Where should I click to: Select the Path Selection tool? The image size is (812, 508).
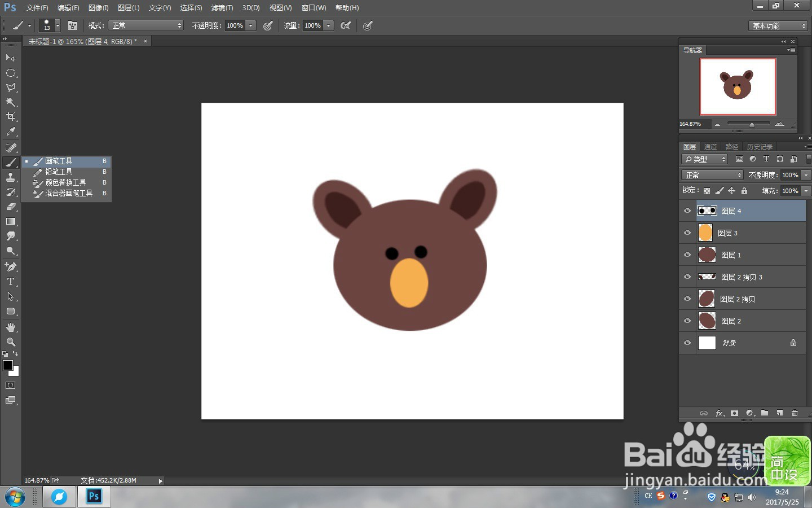(x=11, y=296)
